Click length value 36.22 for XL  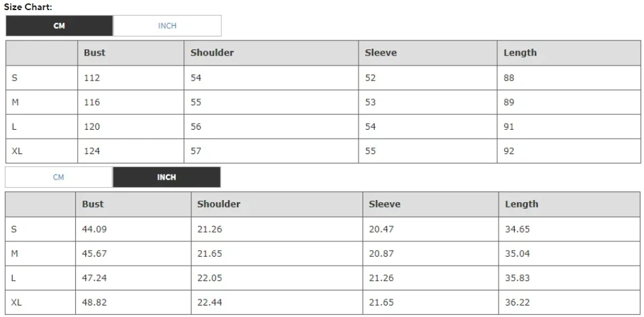click(517, 303)
